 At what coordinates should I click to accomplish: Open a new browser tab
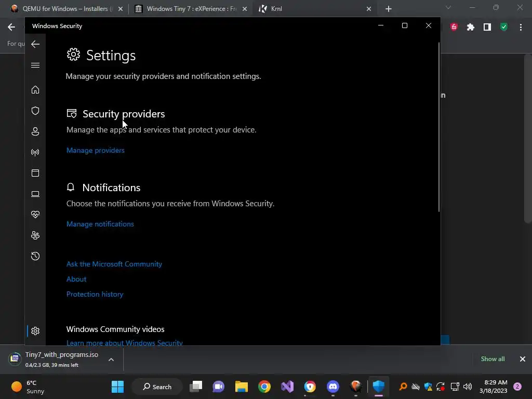(389, 9)
